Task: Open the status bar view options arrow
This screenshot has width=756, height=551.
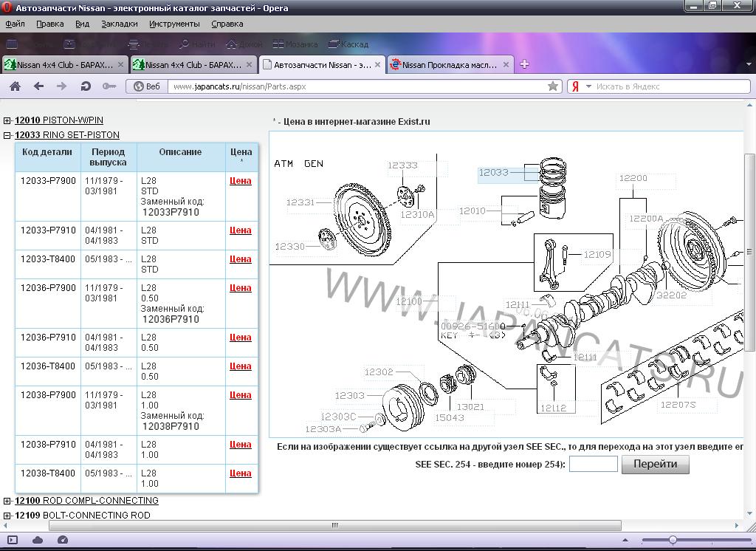Action: pos(625,541)
